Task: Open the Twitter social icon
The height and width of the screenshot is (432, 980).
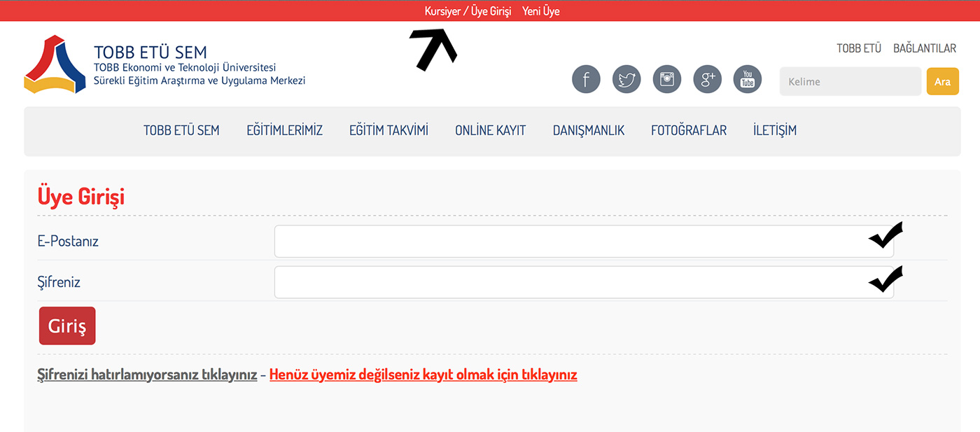Action: [x=626, y=79]
